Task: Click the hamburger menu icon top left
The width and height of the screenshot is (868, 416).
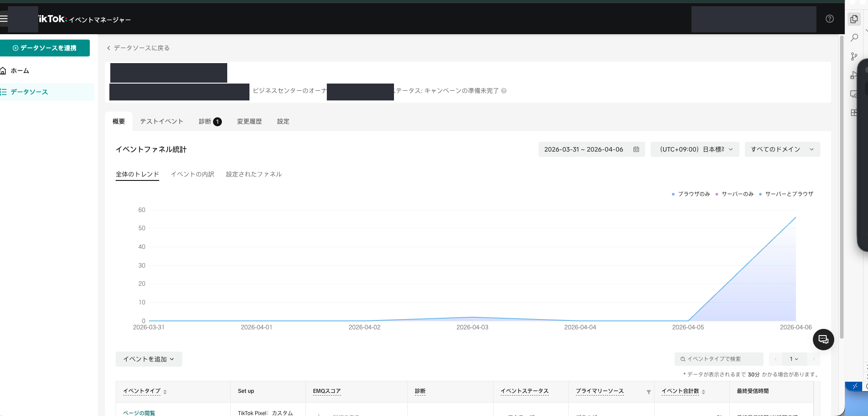Action: [x=4, y=19]
